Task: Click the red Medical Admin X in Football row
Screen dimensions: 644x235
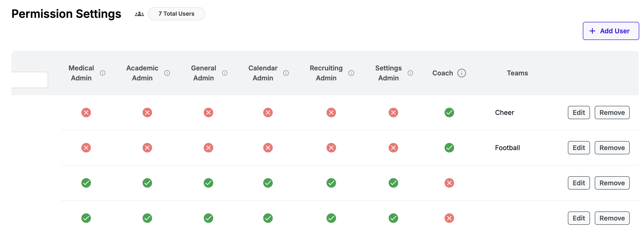Action: click(x=86, y=148)
